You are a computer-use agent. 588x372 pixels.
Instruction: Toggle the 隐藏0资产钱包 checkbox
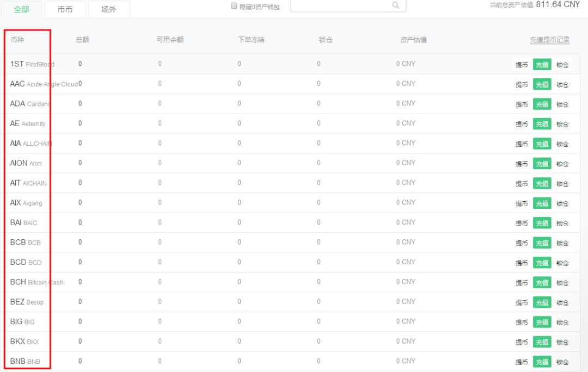[x=234, y=6]
